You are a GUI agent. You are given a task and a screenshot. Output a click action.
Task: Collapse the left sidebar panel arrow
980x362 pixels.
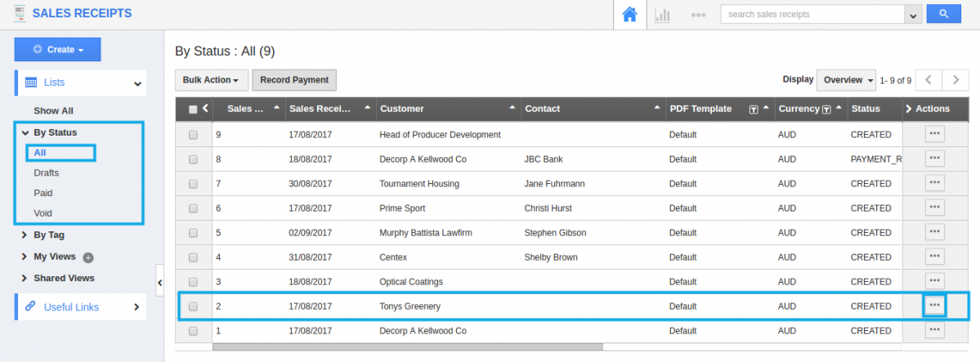tap(159, 282)
